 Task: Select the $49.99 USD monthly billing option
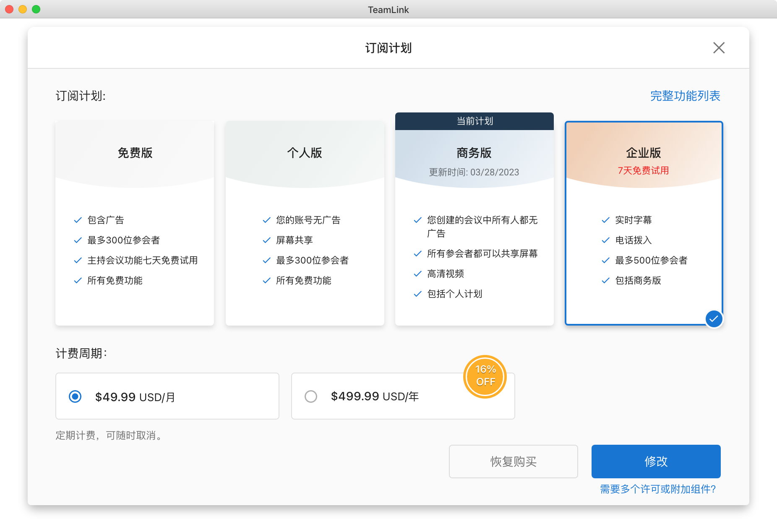[76, 396]
